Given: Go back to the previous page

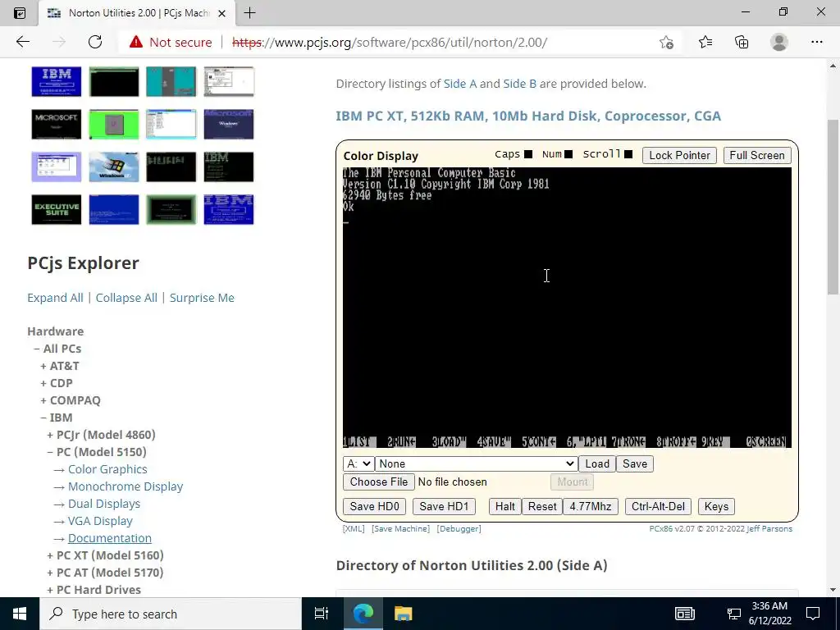Looking at the screenshot, I should coord(22,42).
